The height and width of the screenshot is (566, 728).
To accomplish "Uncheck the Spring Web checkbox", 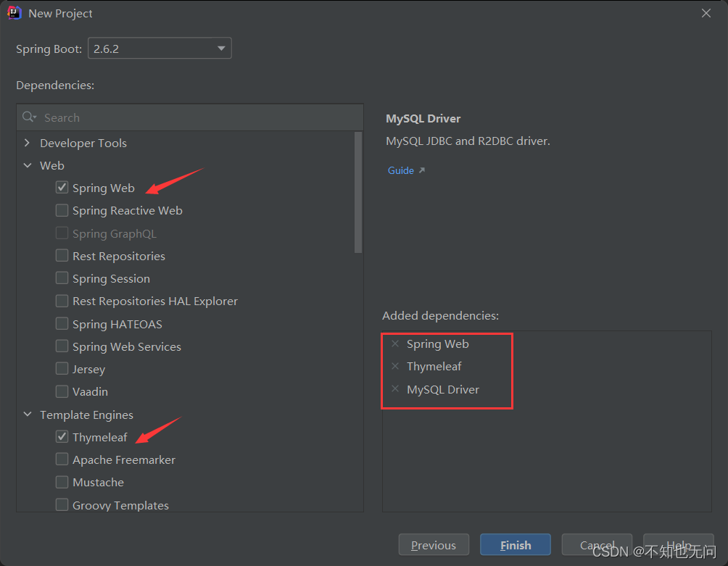I will point(62,188).
